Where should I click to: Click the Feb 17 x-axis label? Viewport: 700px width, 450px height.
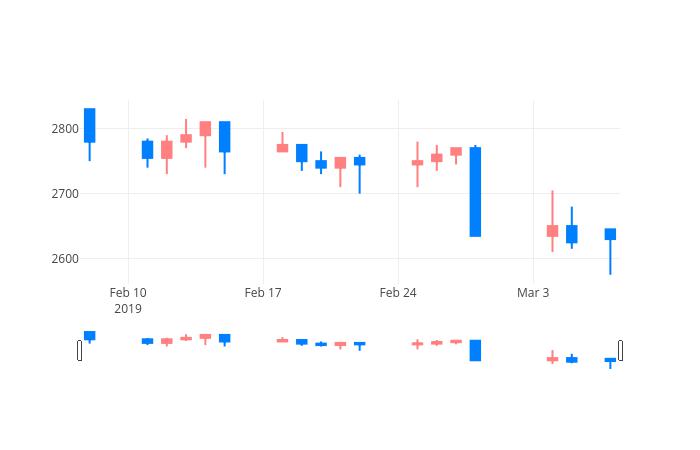click(263, 293)
